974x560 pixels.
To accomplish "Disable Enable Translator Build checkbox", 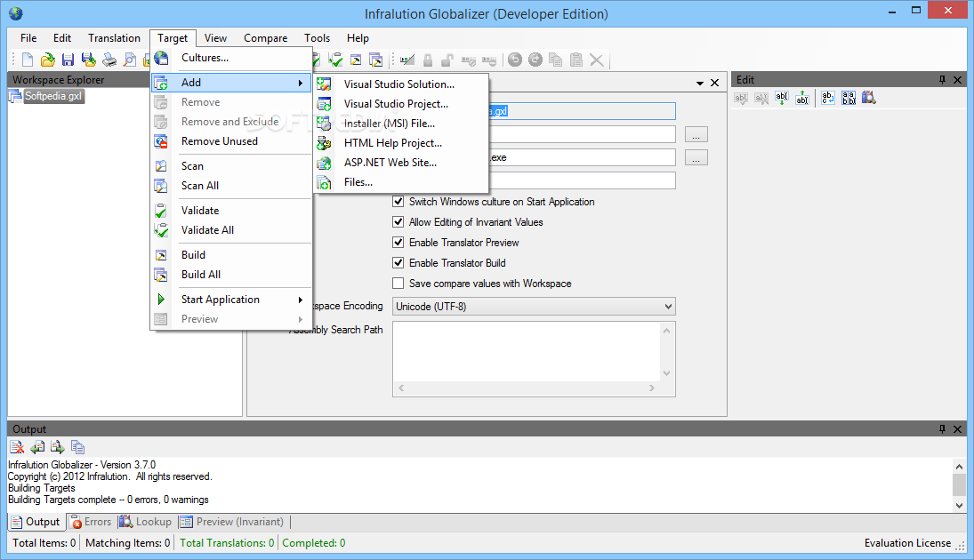I will tap(398, 262).
